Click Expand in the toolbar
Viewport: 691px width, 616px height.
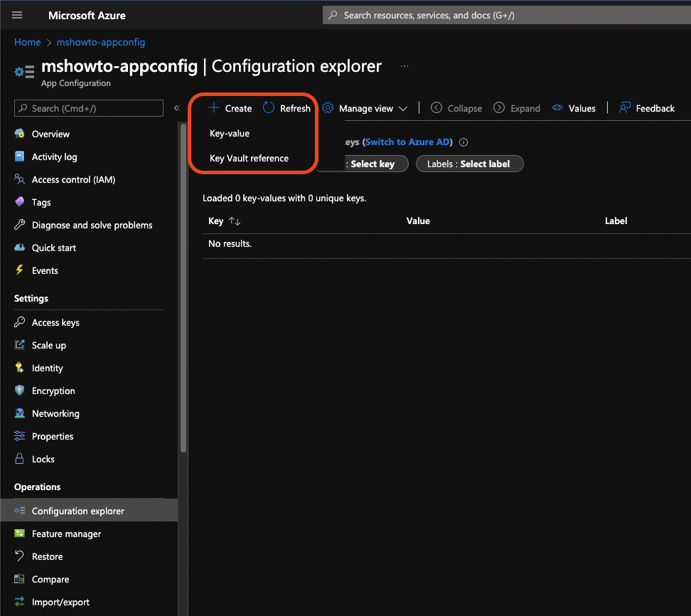click(x=517, y=108)
